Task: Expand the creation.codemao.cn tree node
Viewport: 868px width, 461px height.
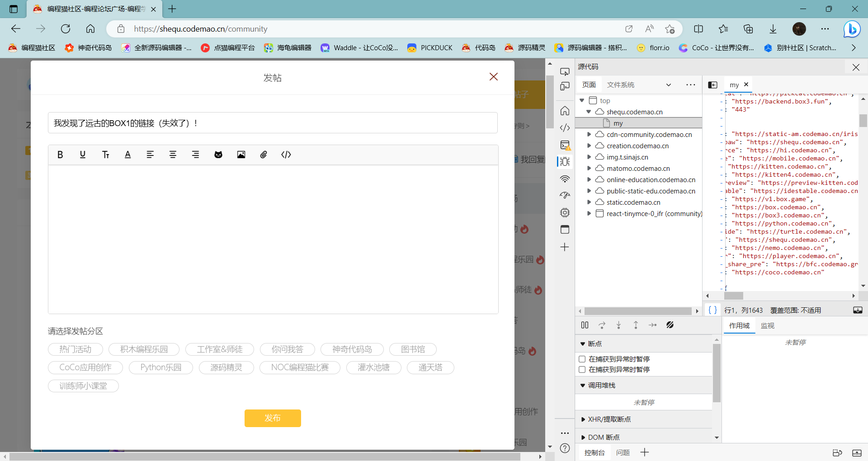Action: click(589, 146)
